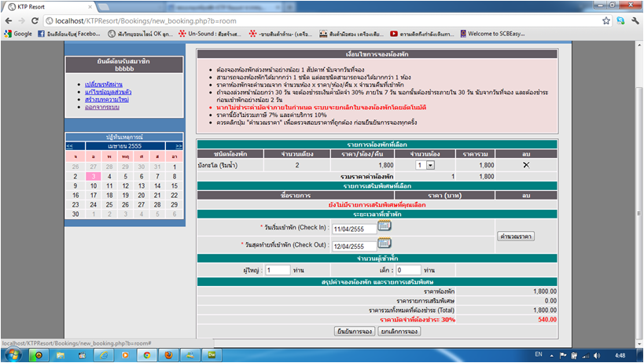Select day 30 in the calendar
Image resolution: width=644 pixels, height=363 pixels.
click(x=75, y=214)
